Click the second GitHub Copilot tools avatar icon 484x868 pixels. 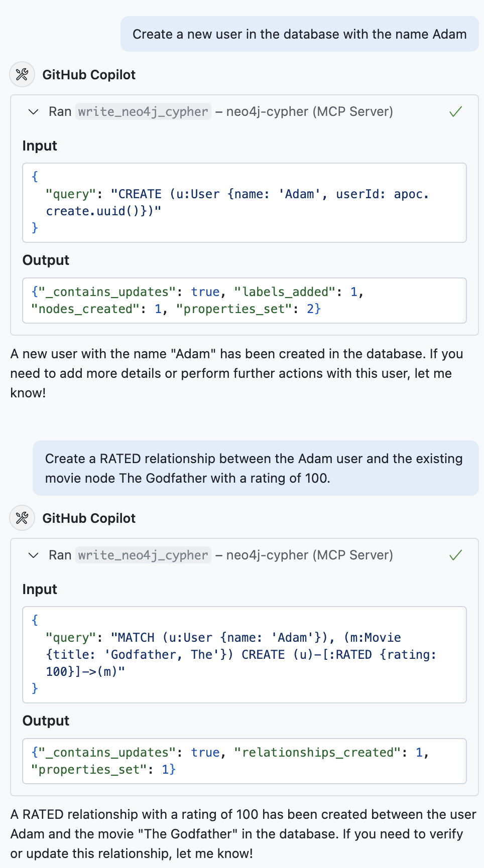22,518
